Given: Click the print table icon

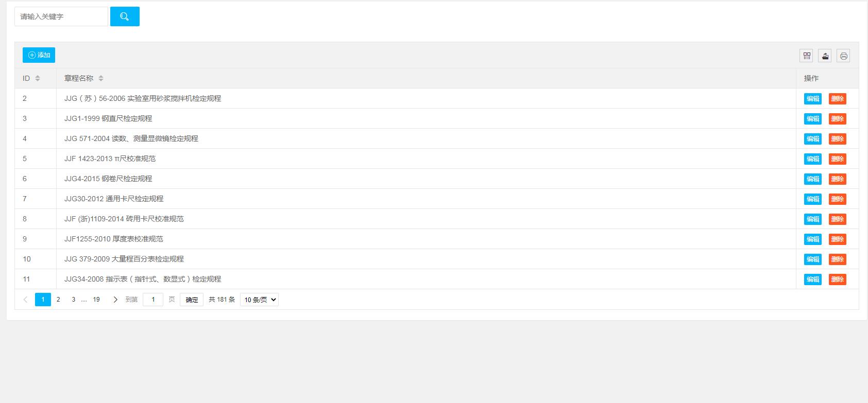Looking at the screenshot, I should click(x=843, y=56).
